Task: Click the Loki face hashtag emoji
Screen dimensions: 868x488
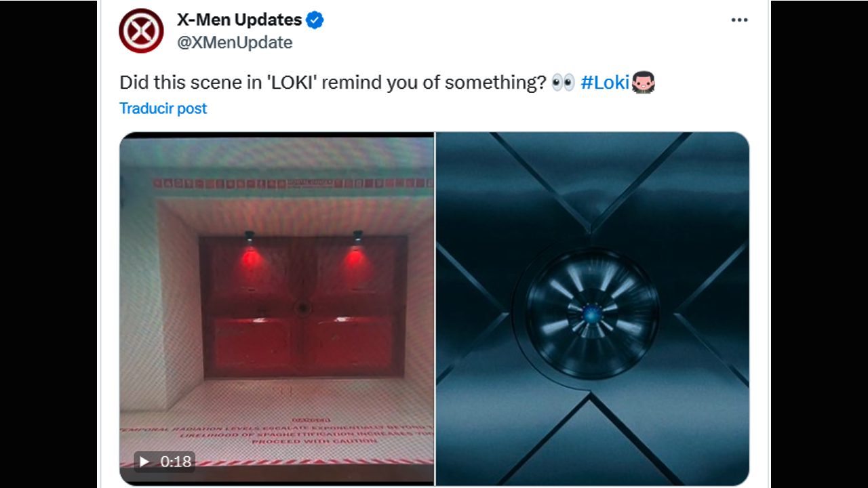Action: [643, 83]
